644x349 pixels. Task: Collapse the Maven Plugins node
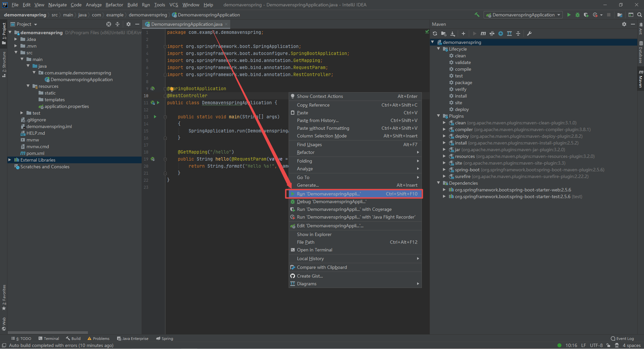pyautogui.click(x=438, y=116)
